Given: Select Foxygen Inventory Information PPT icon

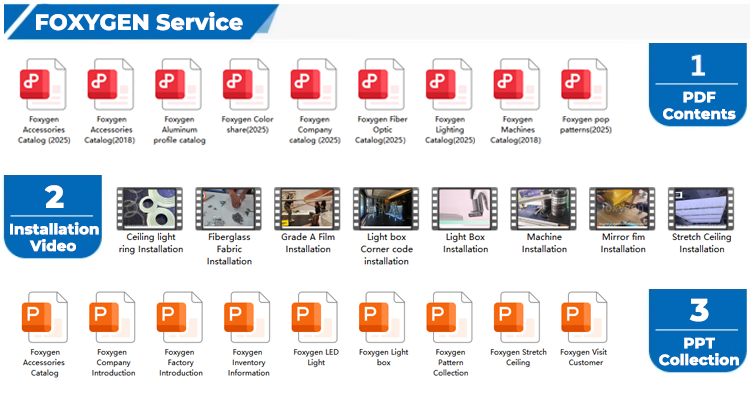Looking at the screenshot, I should coord(248,317).
